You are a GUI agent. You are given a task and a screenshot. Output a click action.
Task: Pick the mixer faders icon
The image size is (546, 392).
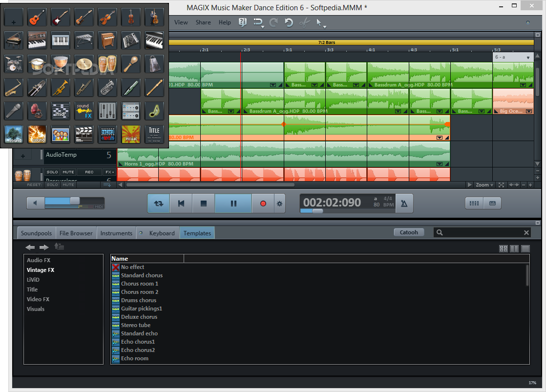[107, 111]
